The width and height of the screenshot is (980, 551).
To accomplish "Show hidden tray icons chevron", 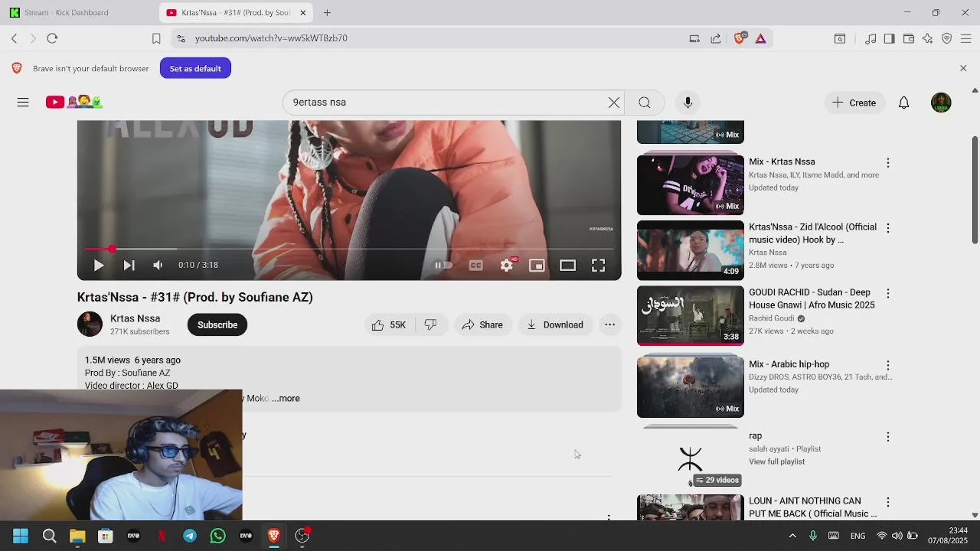I will pos(792,536).
